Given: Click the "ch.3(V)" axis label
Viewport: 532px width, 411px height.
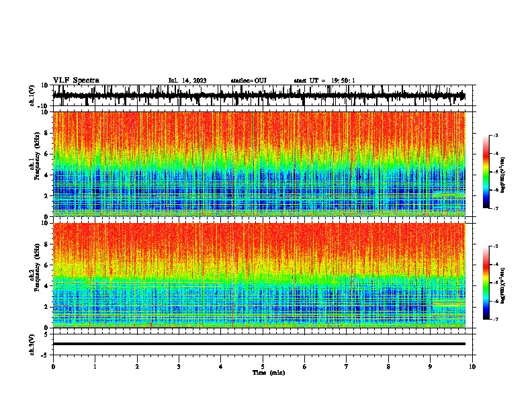Looking at the screenshot, I should (x=32, y=345).
